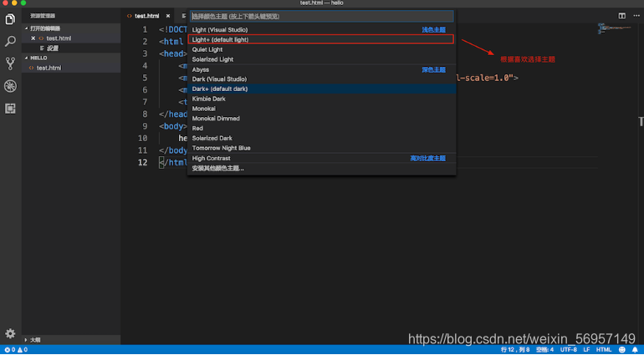Click line number 9 in gutter
Image resolution: width=644 pixels, height=355 pixels.
click(x=145, y=126)
